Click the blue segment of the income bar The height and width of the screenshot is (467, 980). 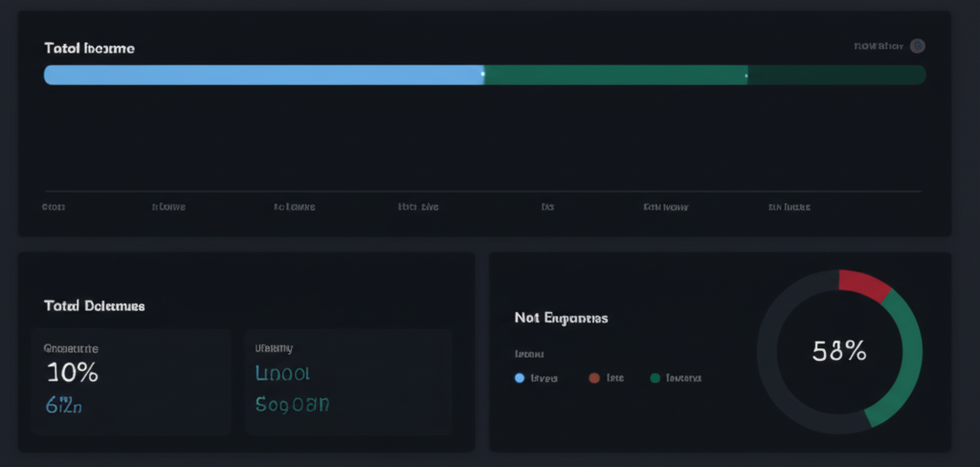[264, 75]
